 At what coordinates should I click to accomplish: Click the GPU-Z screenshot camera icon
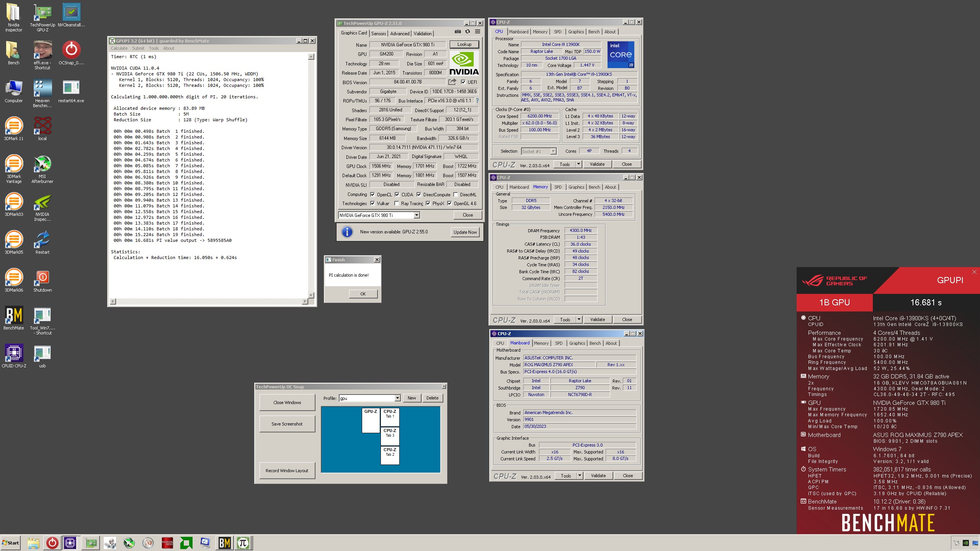pos(457,32)
